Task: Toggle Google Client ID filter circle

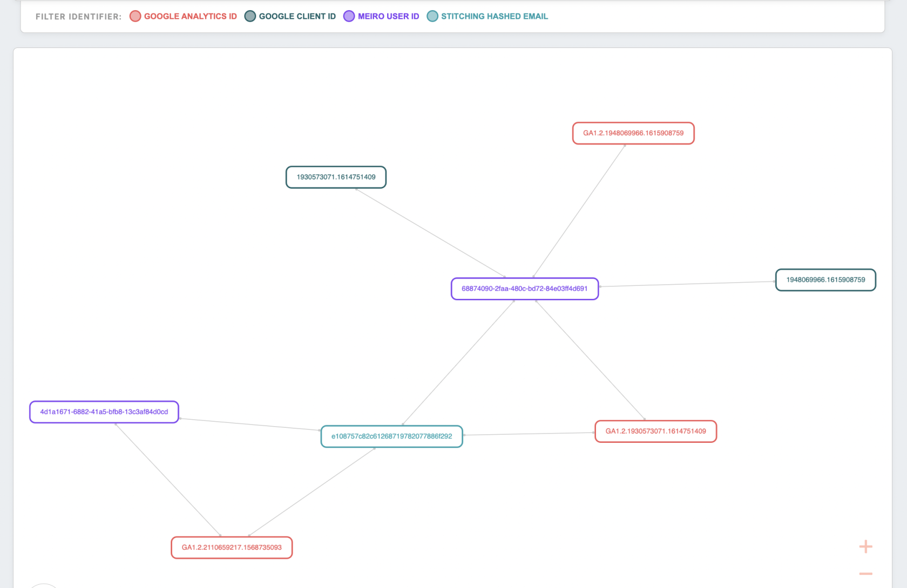Action: pos(250,16)
